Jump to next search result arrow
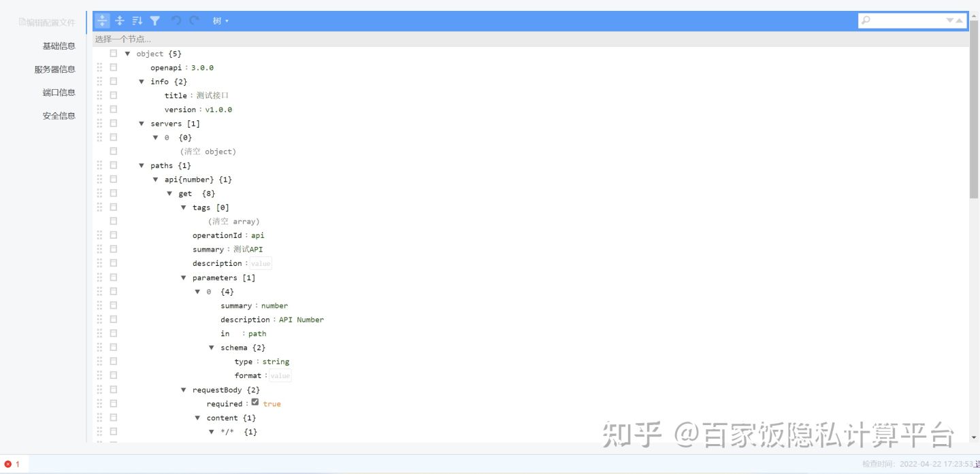980x474 pixels. (950, 20)
